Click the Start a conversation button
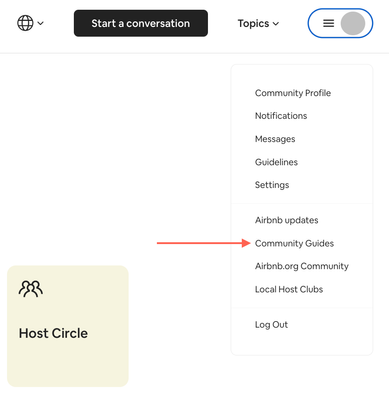 point(141,23)
